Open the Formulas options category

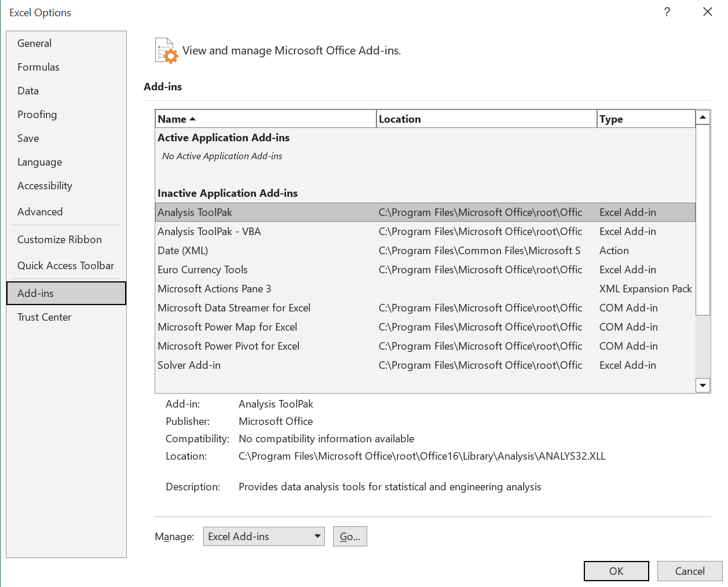click(66, 67)
